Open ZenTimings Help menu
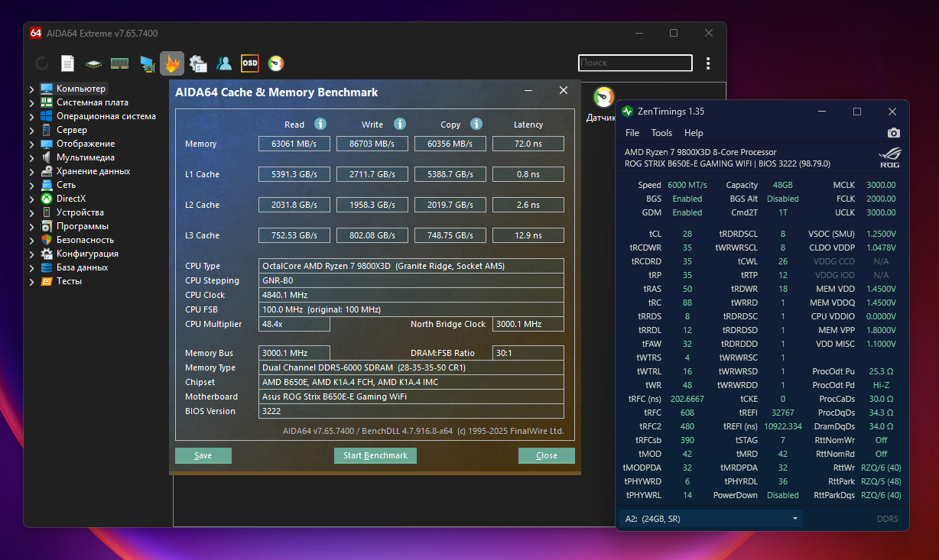Image resolution: width=939 pixels, height=560 pixels. pos(694,133)
